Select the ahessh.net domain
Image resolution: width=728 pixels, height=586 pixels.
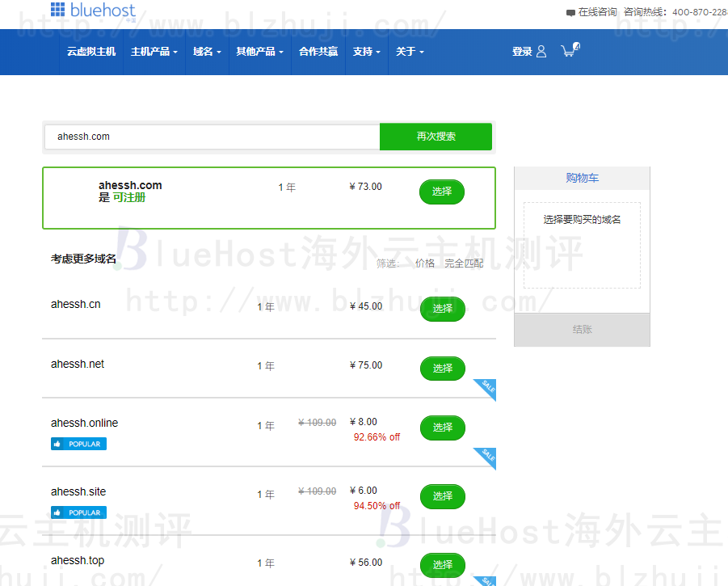443,369
